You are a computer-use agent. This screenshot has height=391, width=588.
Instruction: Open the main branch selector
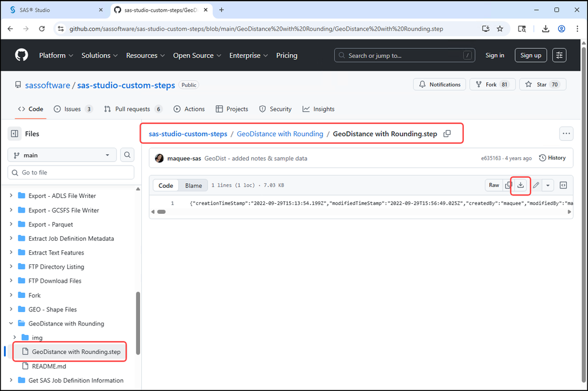pos(62,155)
